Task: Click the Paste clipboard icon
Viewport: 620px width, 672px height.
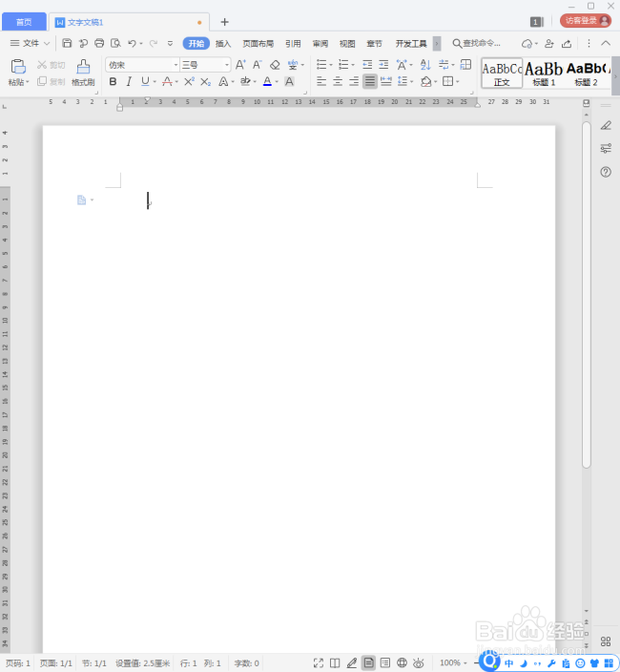Action: (x=18, y=67)
